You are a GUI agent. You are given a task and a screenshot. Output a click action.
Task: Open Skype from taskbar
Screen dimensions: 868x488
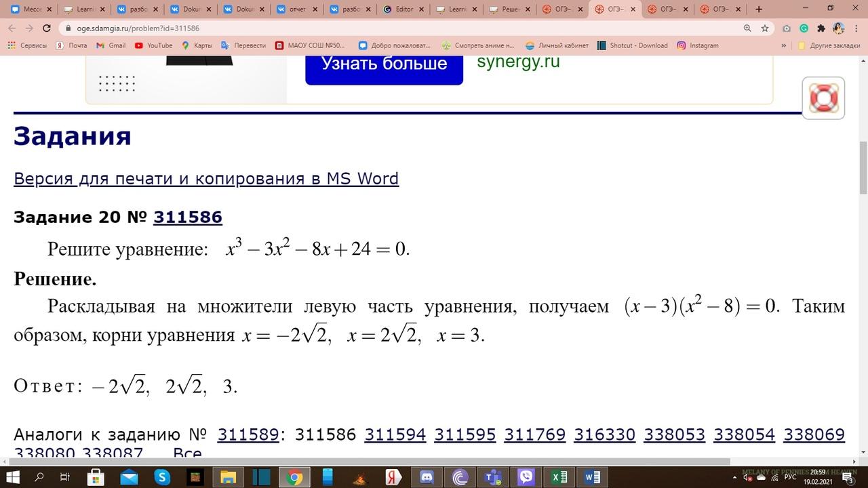point(162,478)
